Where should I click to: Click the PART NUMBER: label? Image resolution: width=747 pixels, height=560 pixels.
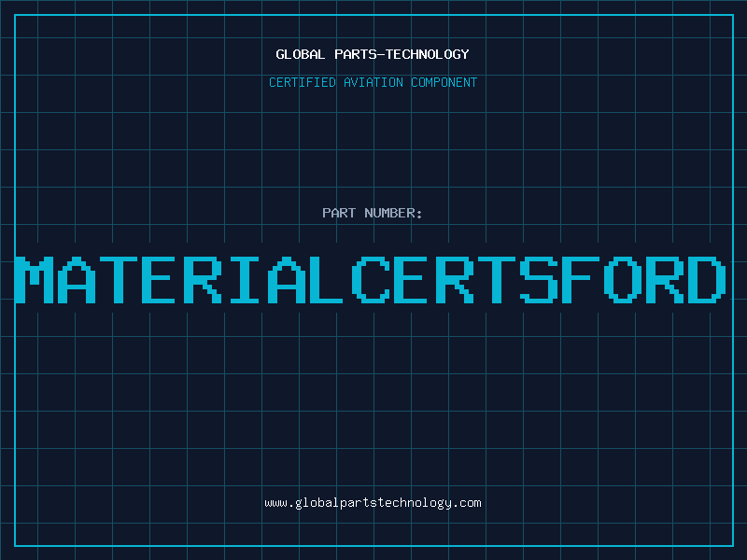372,213
